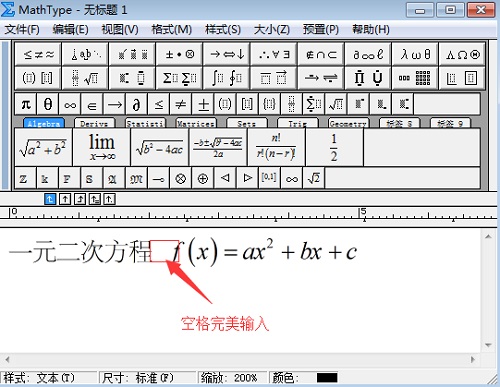Switch to the Derivs tab
Viewport: 500px width, 387px height.
tap(94, 123)
